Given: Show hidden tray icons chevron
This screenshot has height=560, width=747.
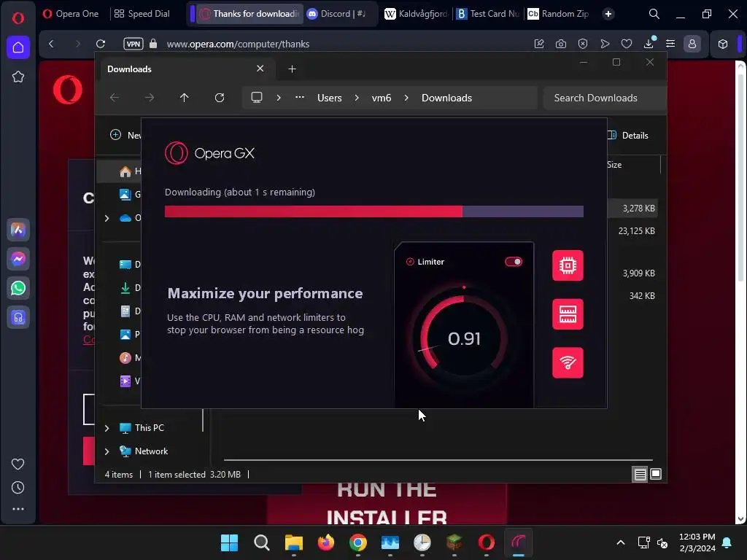Looking at the screenshot, I should (620, 542).
